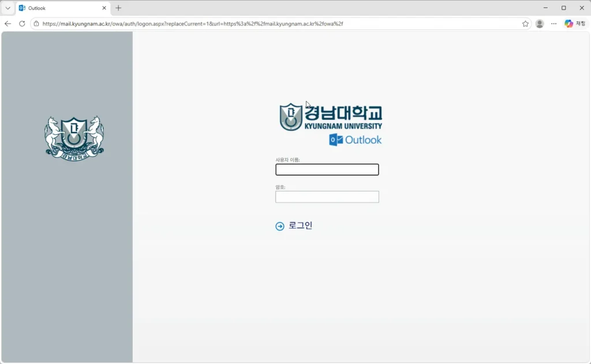This screenshot has height=364, width=591.
Task: Click the Kyungnam University crest in left panel
Action: [x=75, y=137]
